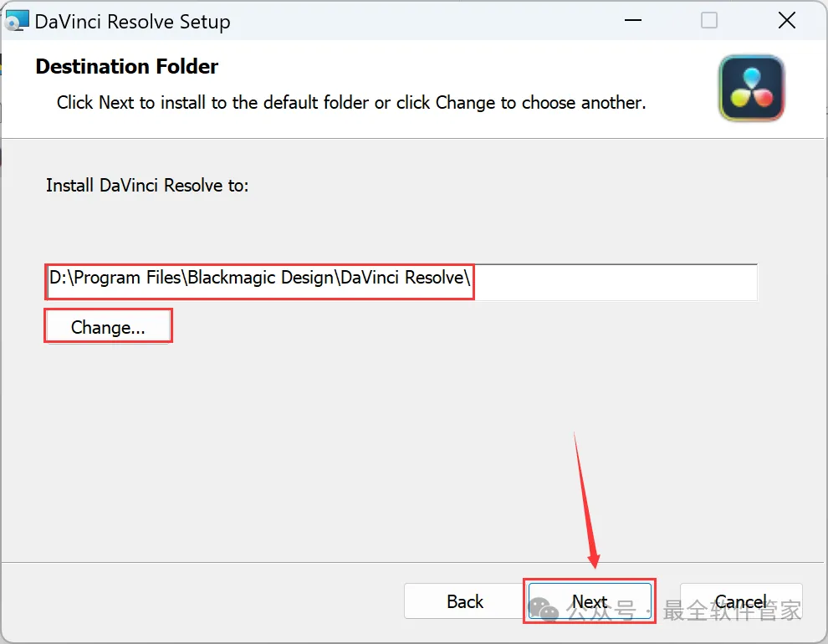Click the Chinese watermark text
The width and height of the screenshot is (828, 644).
[x=732, y=611]
